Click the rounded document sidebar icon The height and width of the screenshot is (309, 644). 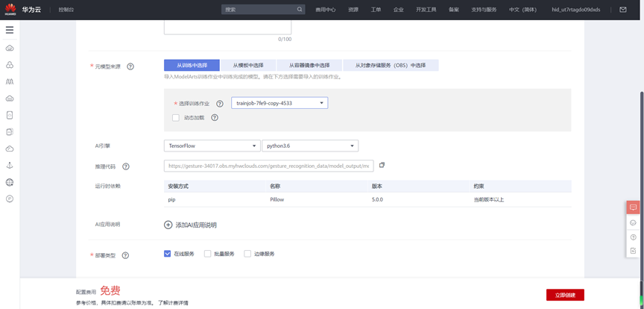point(10,115)
